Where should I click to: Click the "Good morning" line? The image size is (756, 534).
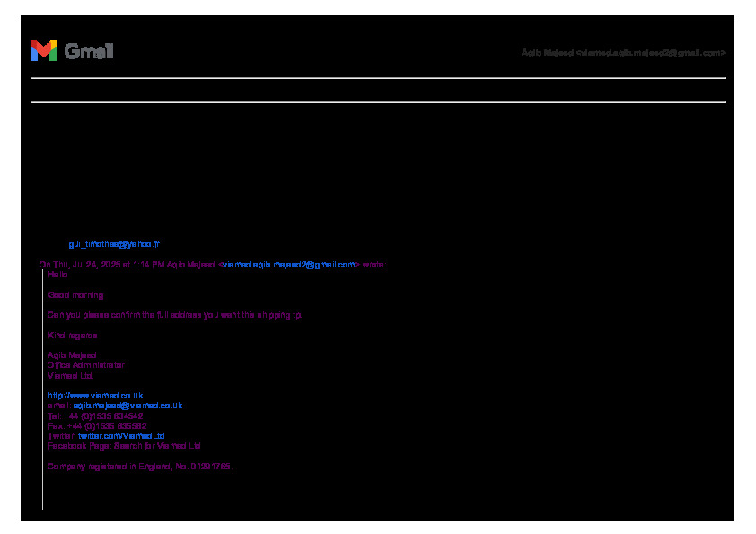point(75,294)
